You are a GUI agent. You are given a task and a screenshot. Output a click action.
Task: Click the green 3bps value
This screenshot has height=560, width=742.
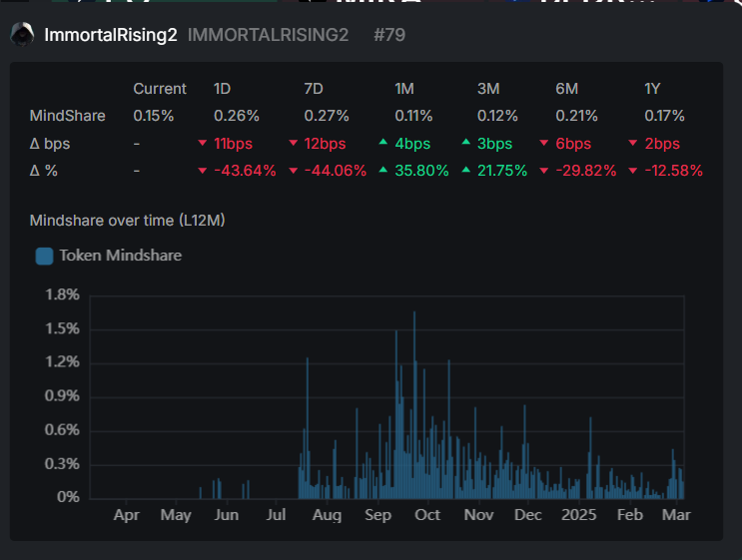coord(494,144)
